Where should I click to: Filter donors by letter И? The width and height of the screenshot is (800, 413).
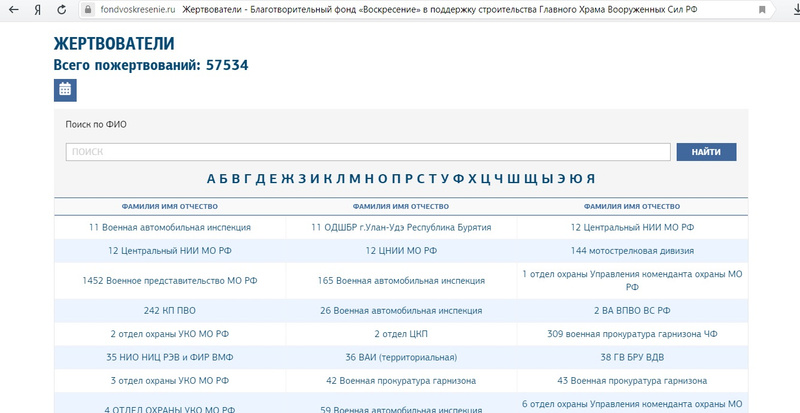pyautogui.click(x=315, y=179)
